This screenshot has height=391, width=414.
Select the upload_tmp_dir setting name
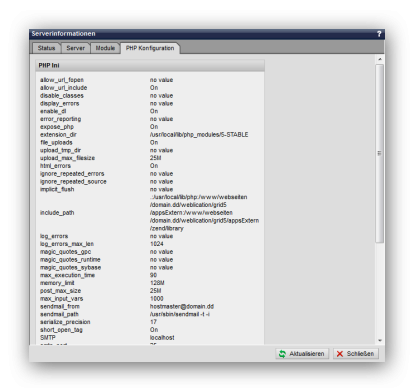coord(61,150)
